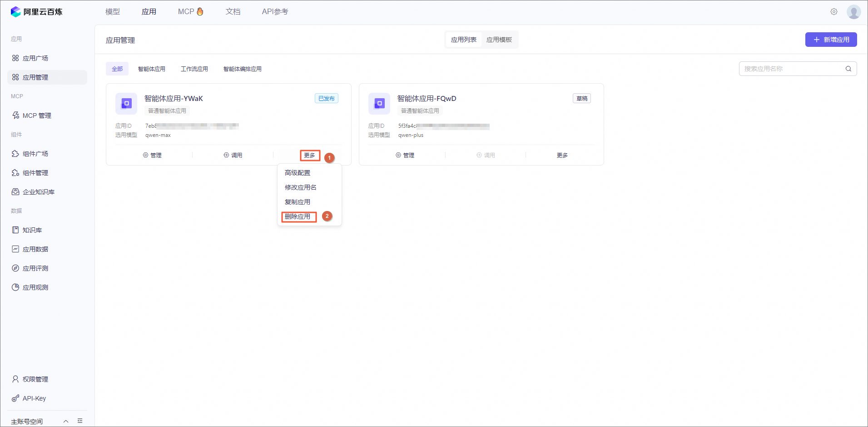Image resolution: width=868 pixels, height=427 pixels.
Task: Open the 主账号空间 workspace selector
Action: pyautogui.click(x=40, y=421)
